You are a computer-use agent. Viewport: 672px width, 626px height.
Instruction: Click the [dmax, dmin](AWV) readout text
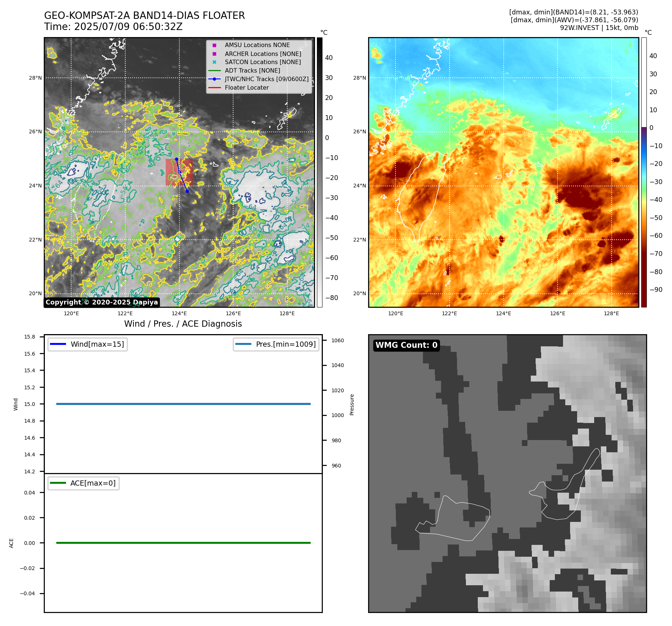click(575, 20)
